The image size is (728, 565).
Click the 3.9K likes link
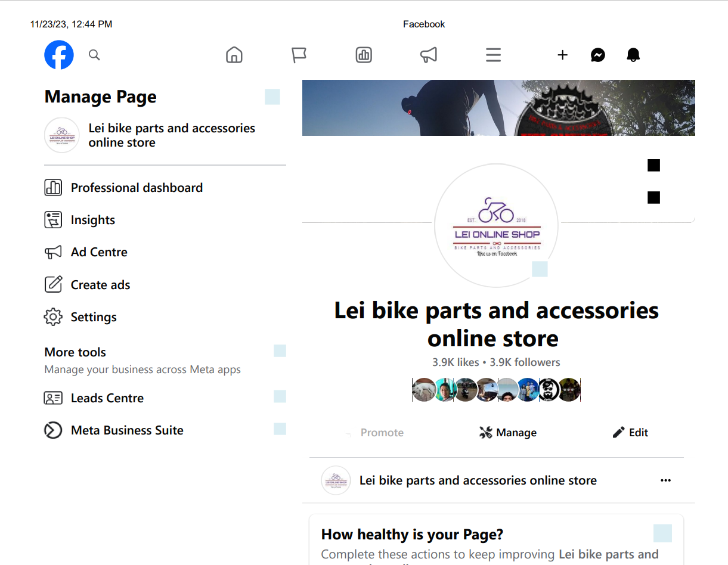click(456, 362)
